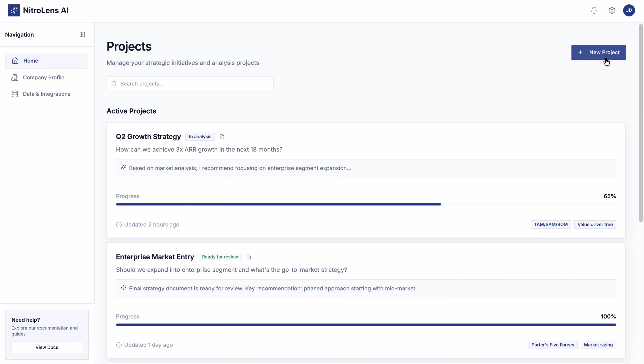Click the JD user avatar

pos(629,10)
